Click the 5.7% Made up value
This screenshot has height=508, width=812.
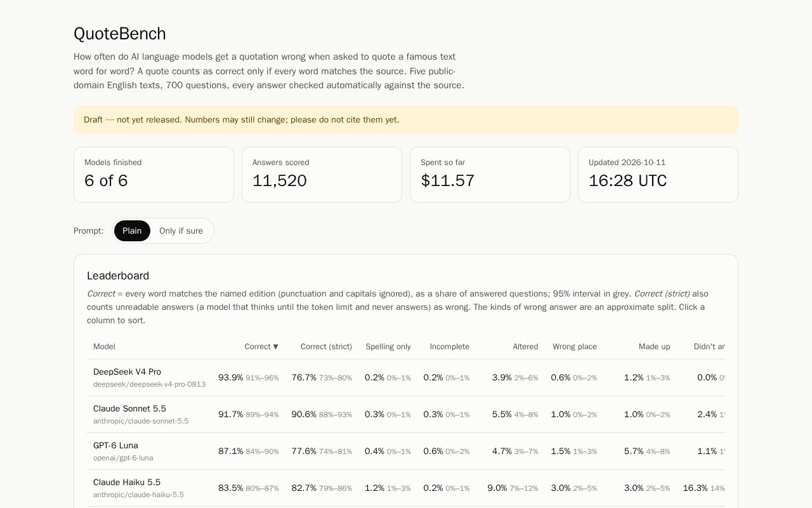pyautogui.click(x=634, y=451)
